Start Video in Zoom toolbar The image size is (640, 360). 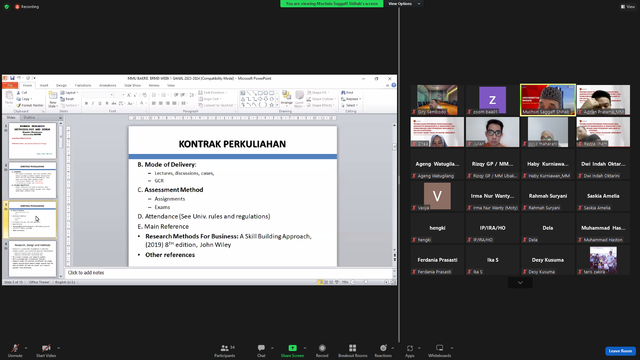pyautogui.click(x=46, y=350)
